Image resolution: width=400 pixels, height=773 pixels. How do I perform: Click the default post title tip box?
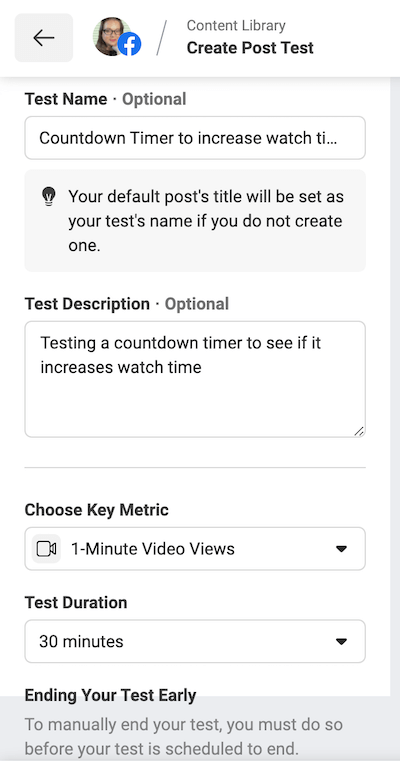coord(195,220)
